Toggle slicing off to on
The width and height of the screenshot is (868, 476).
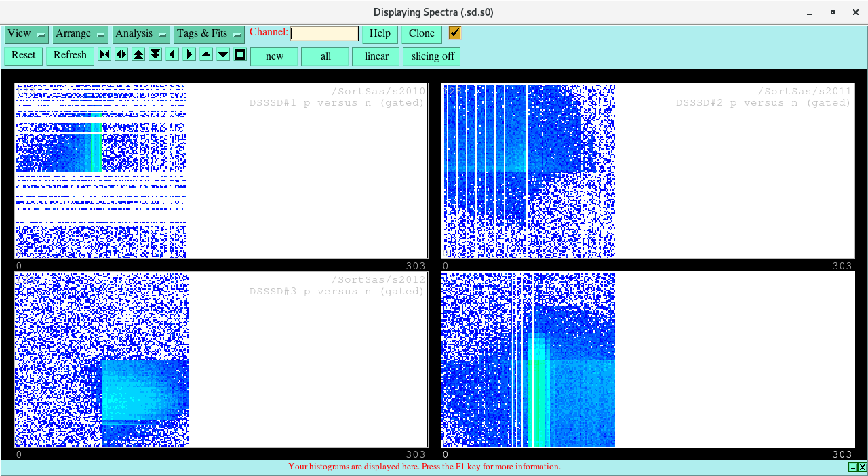click(x=431, y=56)
